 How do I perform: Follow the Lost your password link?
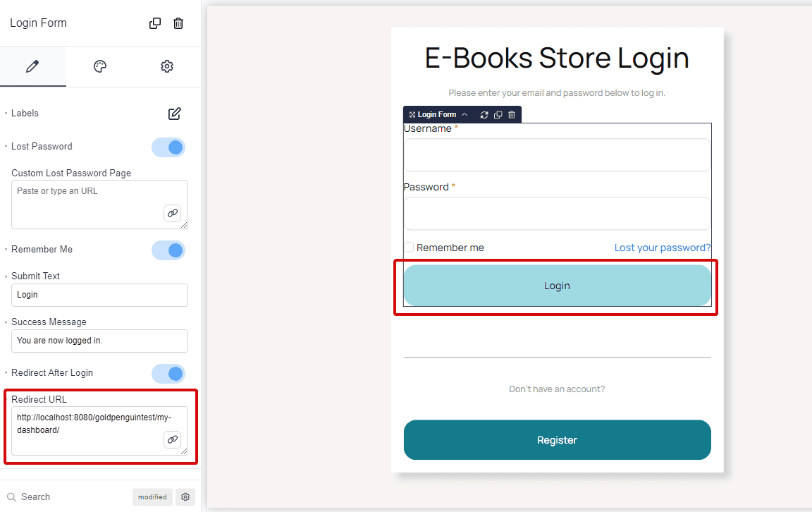pyautogui.click(x=662, y=248)
